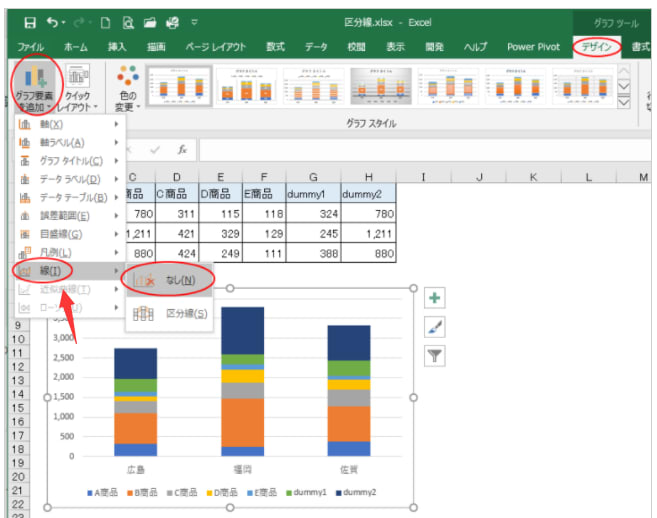Open the 色の変更 color palette dropdown

pos(127,88)
